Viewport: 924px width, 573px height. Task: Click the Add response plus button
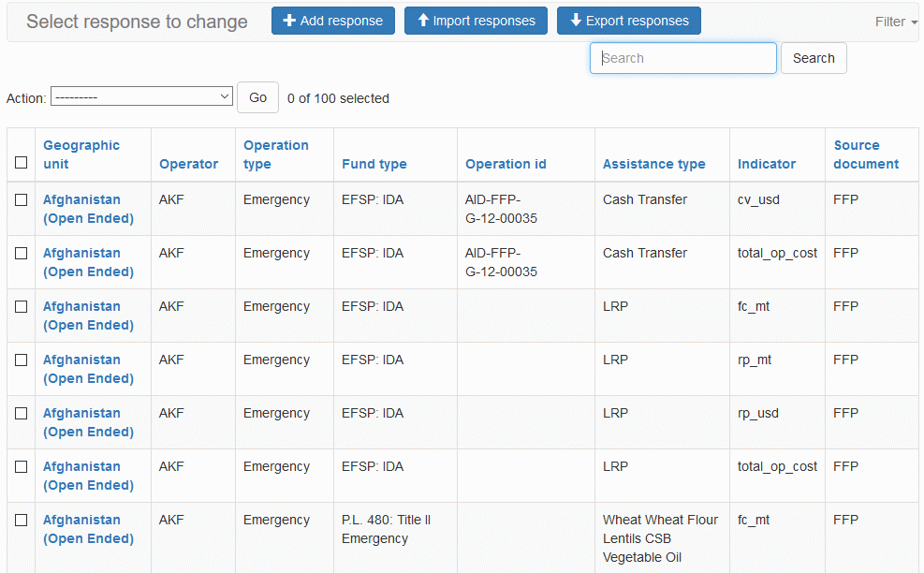coord(332,21)
